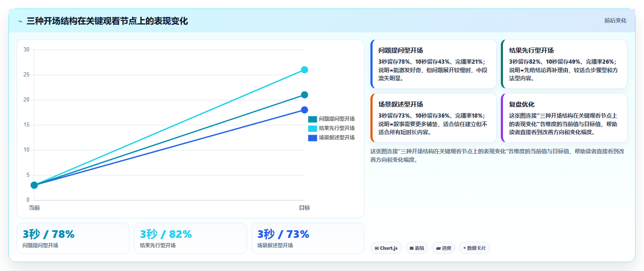Click the 前后变化 label in the header
This screenshot has height=271, width=644.
[615, 21]
